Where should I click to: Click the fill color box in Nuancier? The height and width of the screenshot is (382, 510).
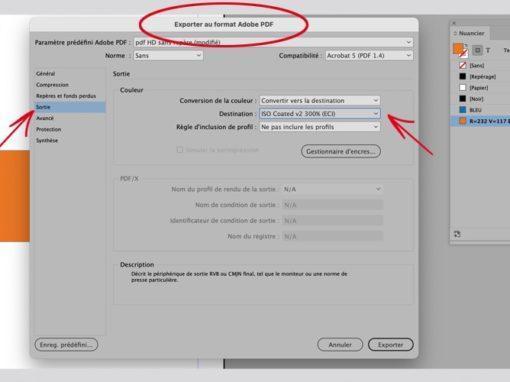pos(458,49)
